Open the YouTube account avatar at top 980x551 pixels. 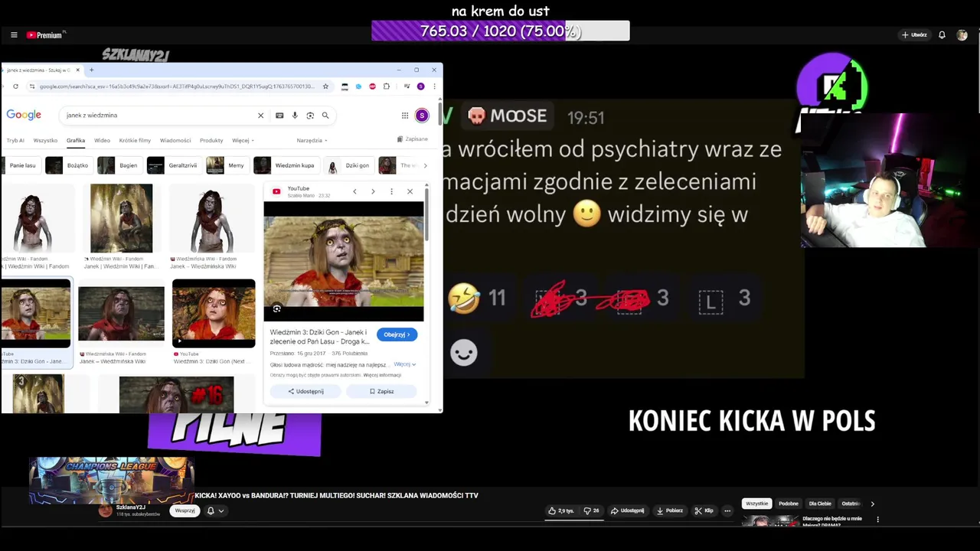(x=962, y=35)
